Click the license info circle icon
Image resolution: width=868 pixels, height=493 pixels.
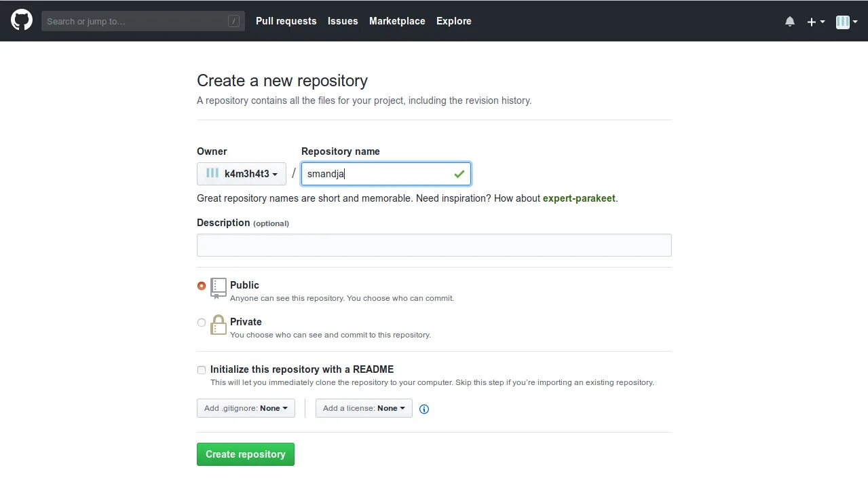point(424,409)
